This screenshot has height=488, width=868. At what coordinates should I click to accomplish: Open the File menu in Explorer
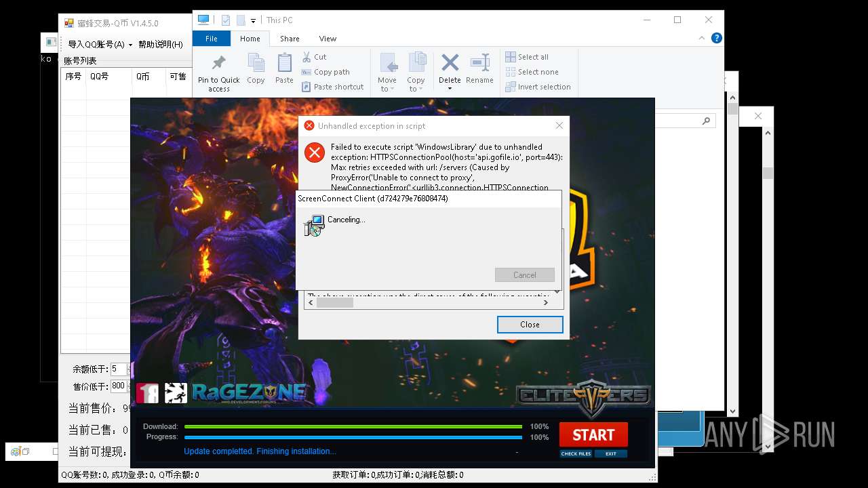tap(212, 39)
